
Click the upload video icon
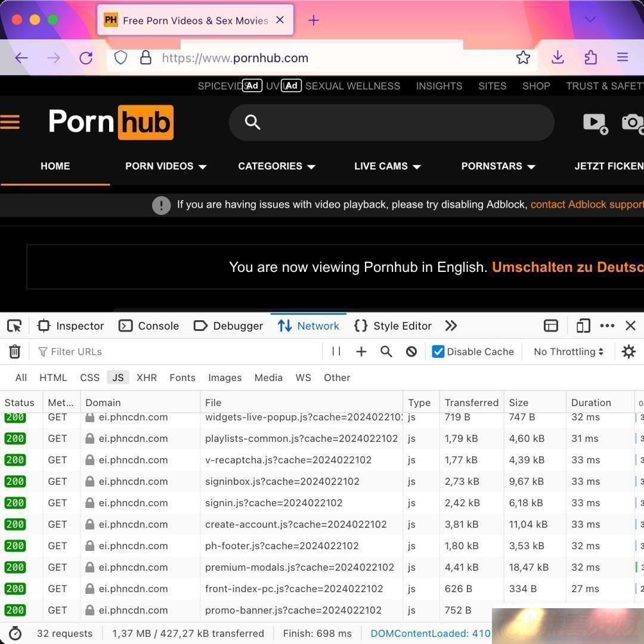pyautogui.click(x=595, y=123)
